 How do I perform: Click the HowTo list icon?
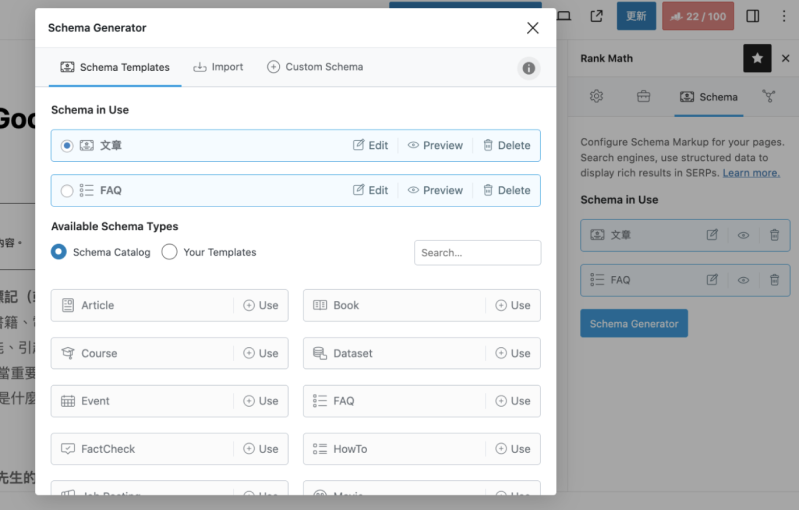pyautogui.click(x=320, y=449)
